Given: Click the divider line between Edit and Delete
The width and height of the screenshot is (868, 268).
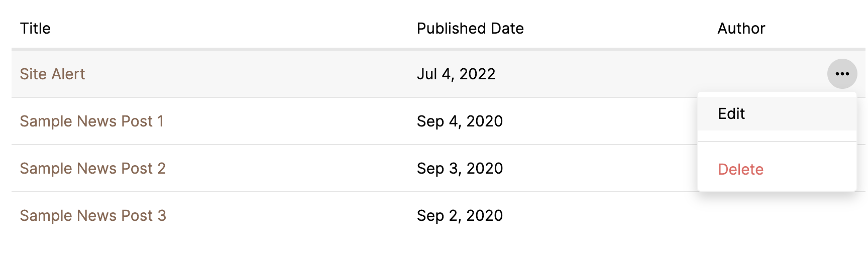Looking at the screenshot, I should pyautogui.click(x=777, y=142).
